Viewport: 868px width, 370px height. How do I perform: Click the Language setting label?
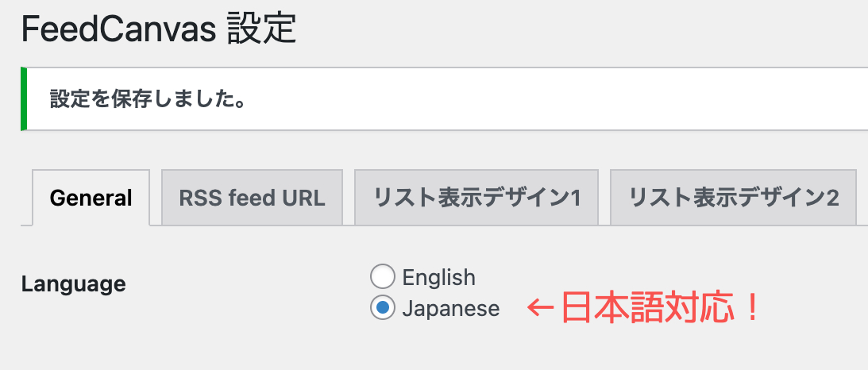coord(74,284)
